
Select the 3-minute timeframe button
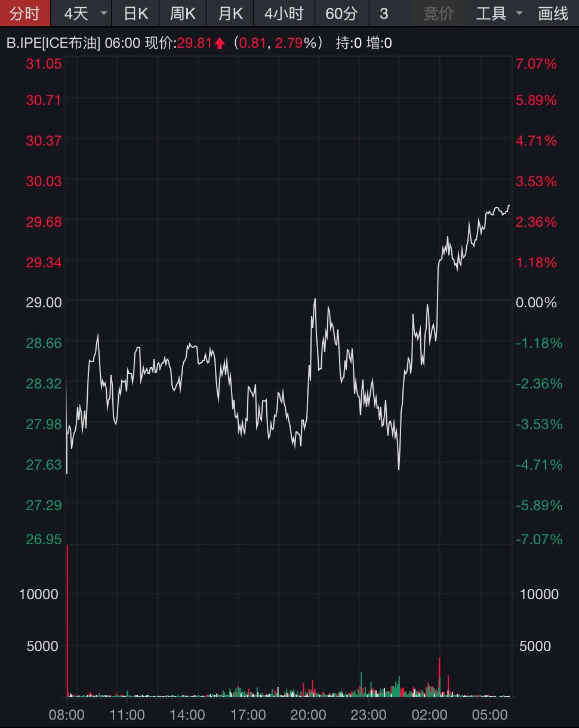384,13
